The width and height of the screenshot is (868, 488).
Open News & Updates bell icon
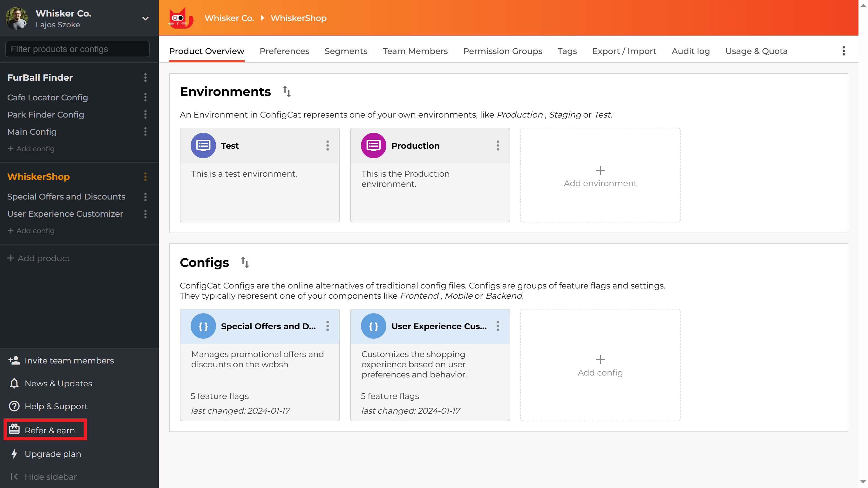tap(14, 383)
